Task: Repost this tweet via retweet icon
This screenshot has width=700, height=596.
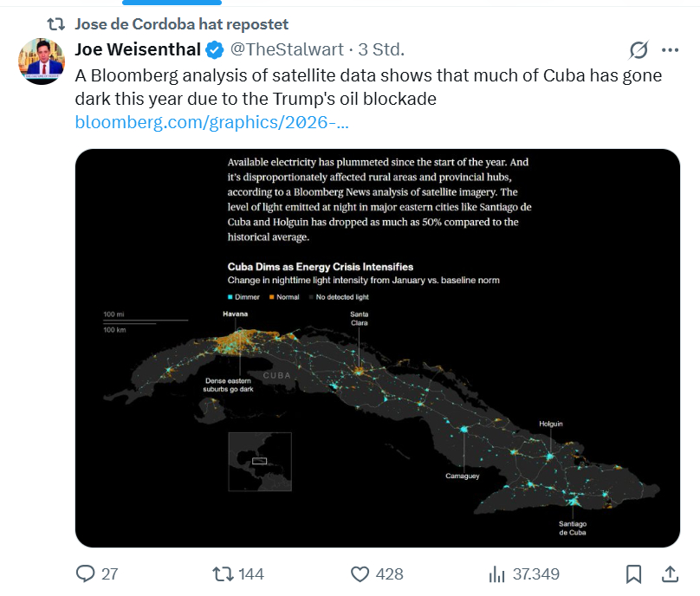Action: point(222,573)
